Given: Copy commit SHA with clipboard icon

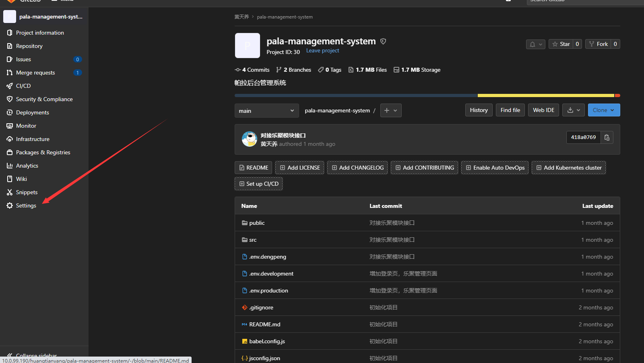Looking at the screenshot, I should pyautogui.click(x=607, y=137).
